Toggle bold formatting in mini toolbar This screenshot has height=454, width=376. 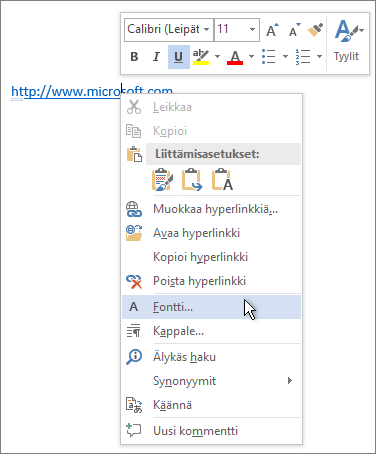click(134, 57)
